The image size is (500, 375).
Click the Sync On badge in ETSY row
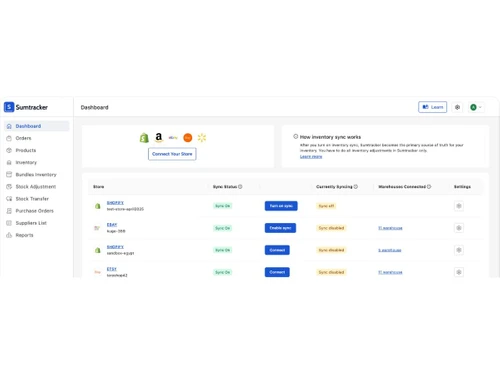tap(223, 272)
